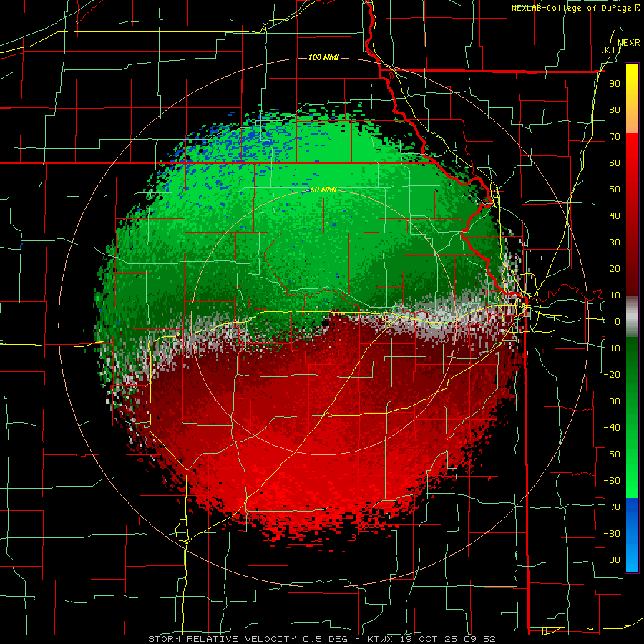Image resolution: width=644 pixels, height=644 pixels.
Task: Click the "40" value on velocity scale
Action: coord(615,216)
